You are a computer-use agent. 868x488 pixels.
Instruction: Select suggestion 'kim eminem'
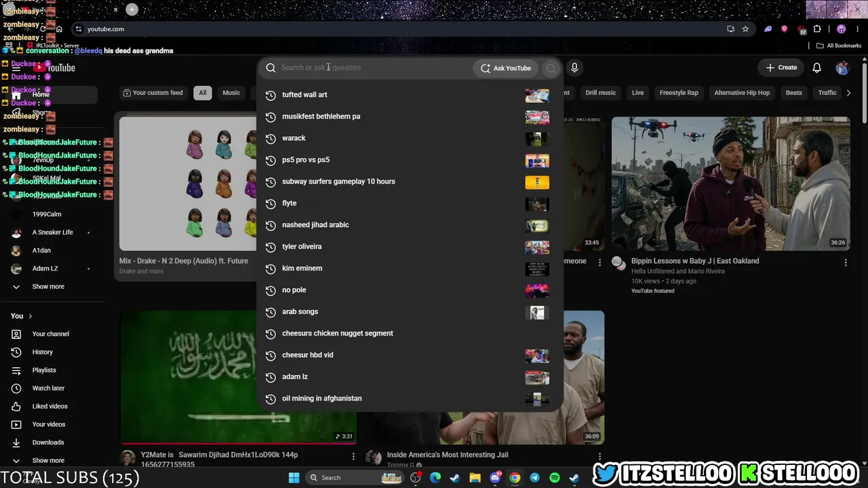[x=410, y=268]
